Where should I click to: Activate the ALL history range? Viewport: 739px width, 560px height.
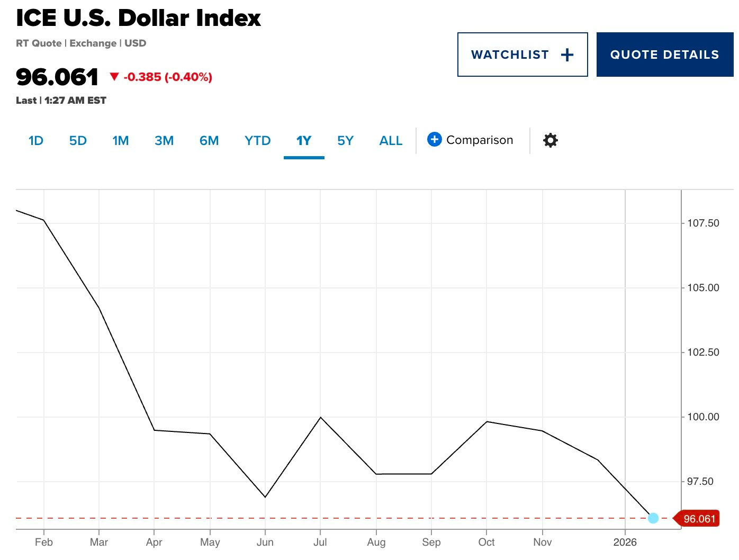[x=390, y=140]
